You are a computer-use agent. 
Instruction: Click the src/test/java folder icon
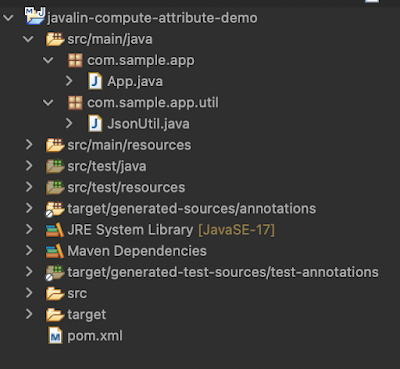[55, 166]
